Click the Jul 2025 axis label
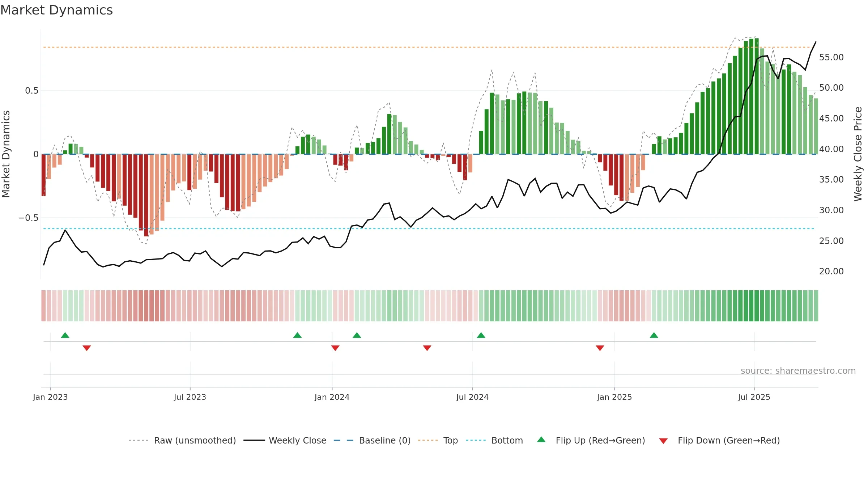This screenshot has width=868, height=488. coord(754,397)
